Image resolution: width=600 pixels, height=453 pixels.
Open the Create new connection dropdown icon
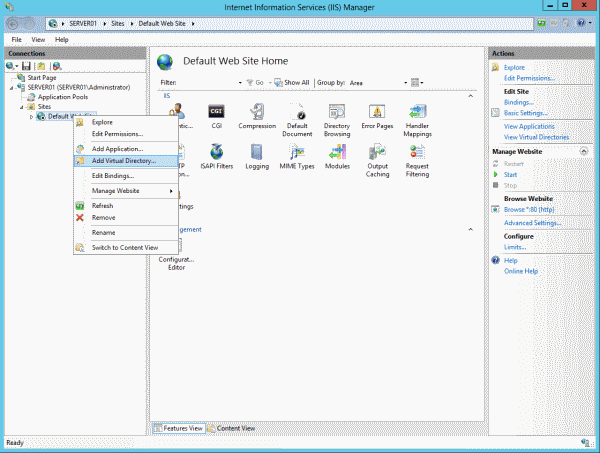tap(12, 66)
